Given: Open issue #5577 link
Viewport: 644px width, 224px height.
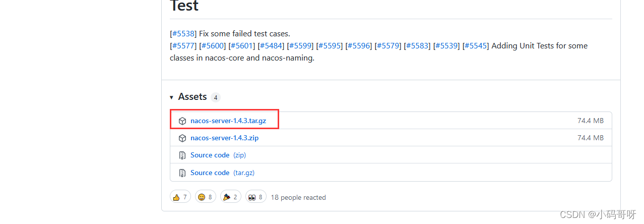Looking at the screenshot, I should tap(183, 46).
